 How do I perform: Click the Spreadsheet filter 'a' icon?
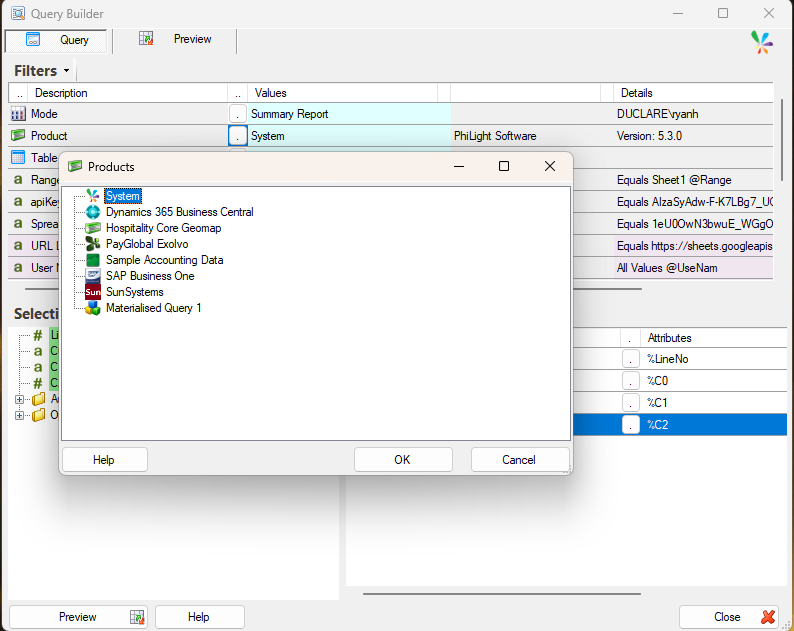click(18, 223)
